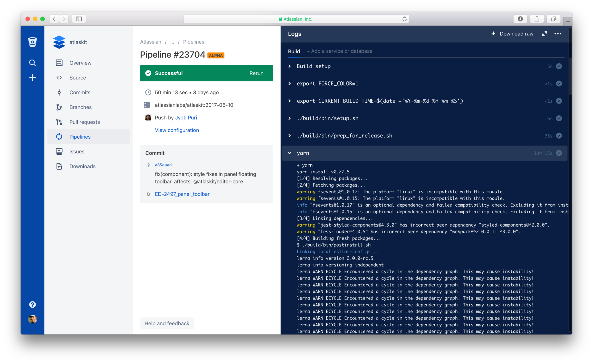
Task: Open search from the blue sidebar
Action: (32, 63)
